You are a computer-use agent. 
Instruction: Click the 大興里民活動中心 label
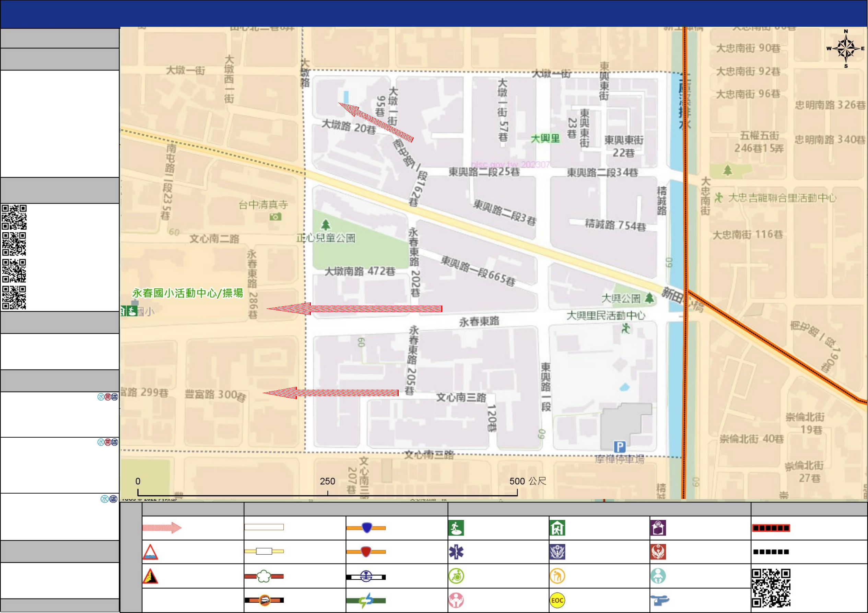(606, 316)
